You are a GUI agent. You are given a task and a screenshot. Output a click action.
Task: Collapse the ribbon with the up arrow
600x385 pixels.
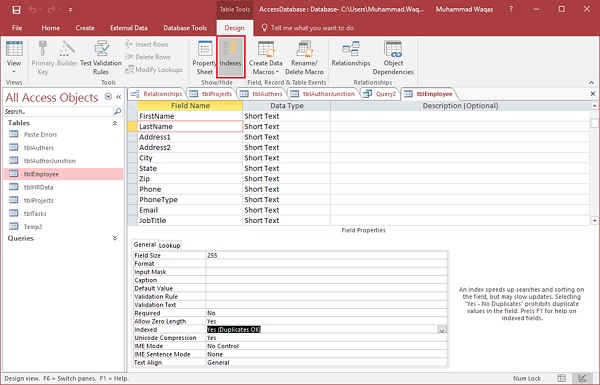coord(591,82)
